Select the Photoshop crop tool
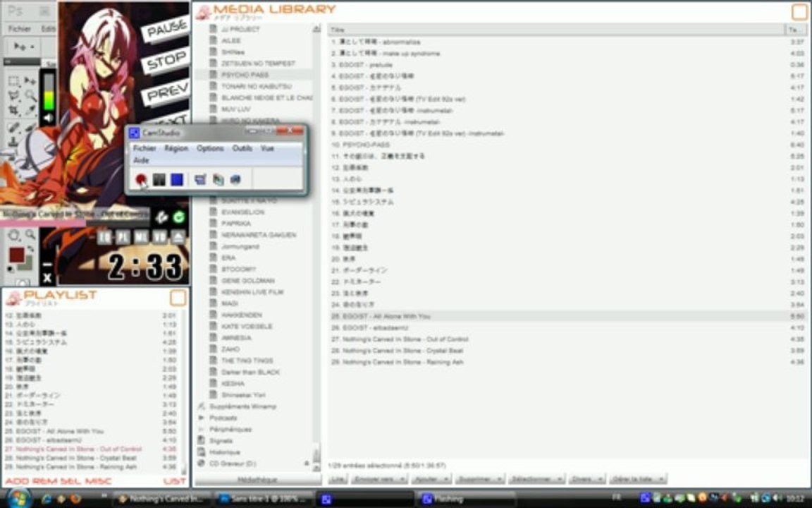 point(13,110)
